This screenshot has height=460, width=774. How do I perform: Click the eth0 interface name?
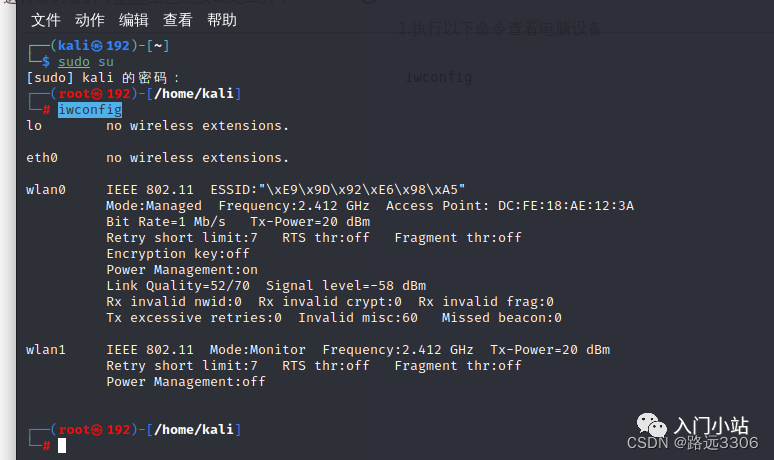[42, 158]
